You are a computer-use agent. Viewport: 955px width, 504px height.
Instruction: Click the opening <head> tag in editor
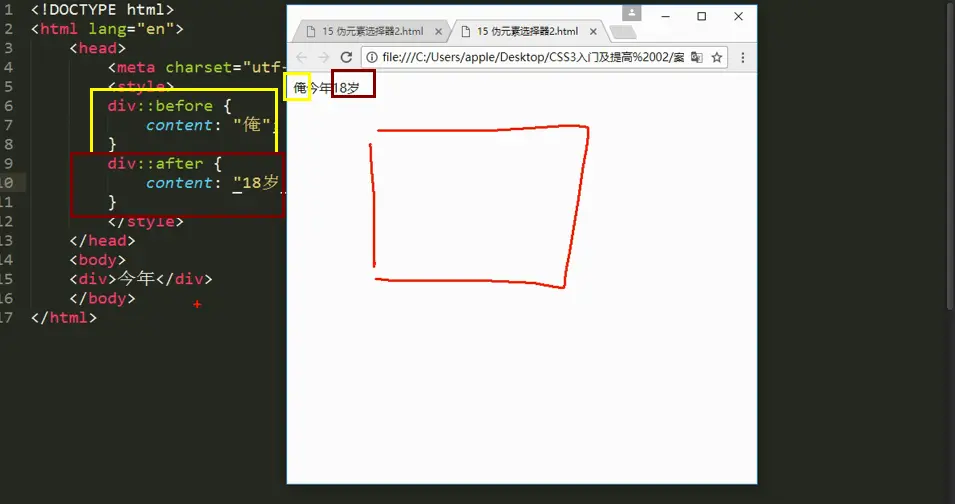[x=97, y=48]
